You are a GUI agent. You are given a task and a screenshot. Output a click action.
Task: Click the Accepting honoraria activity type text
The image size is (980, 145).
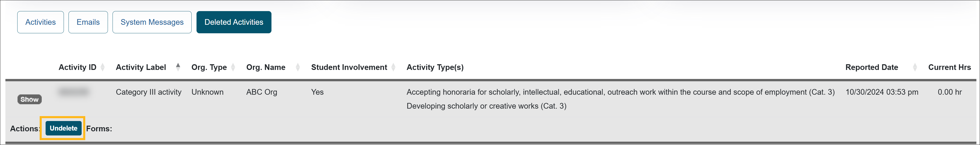[x=620, y=92]
